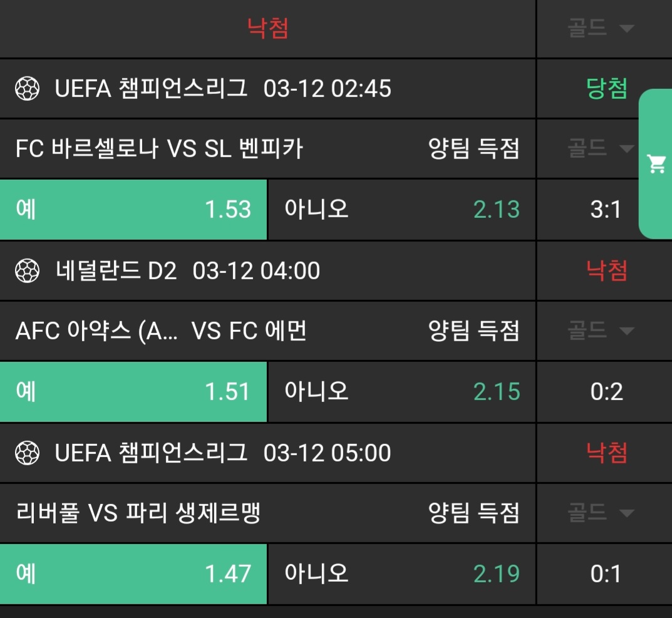Viewport: 672px width, 618px height.
Task: Click the green 당첨 result label
Action: pos(606,89)
